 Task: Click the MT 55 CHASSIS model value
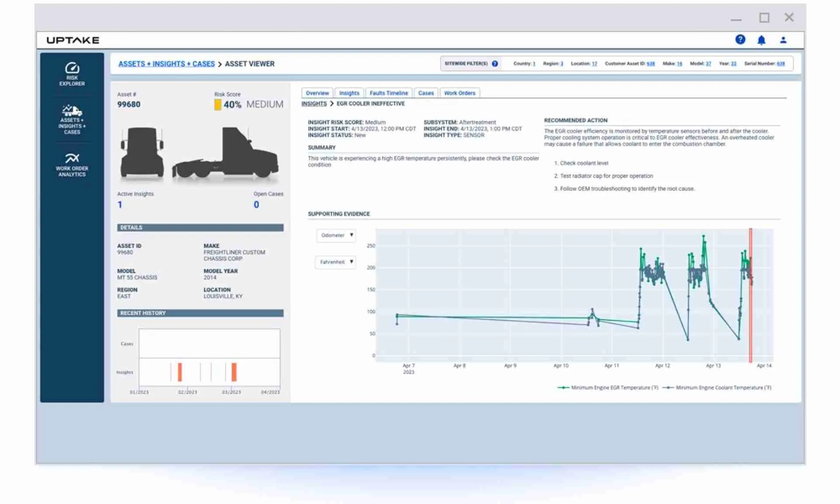137,278
